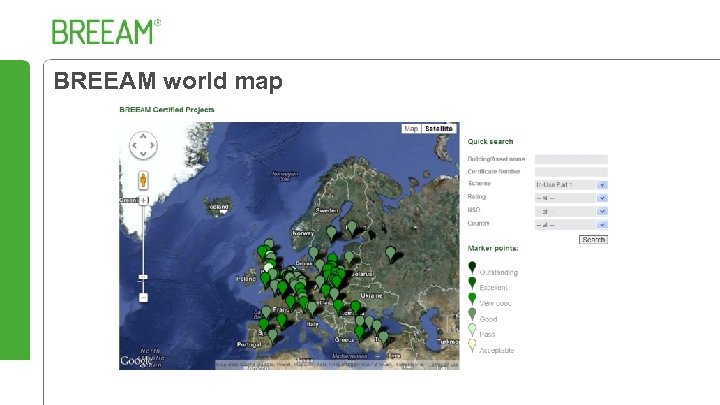Open the Scheme dropdown showing In-Use Part 1
Screen dimensions: 720x405
tap(571, 185)
